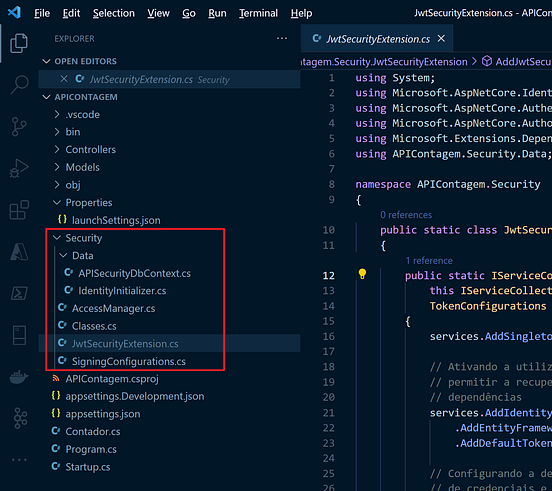
Task: Open Source Control view icon
Action: pyautogui.click(x=19, y=126)
